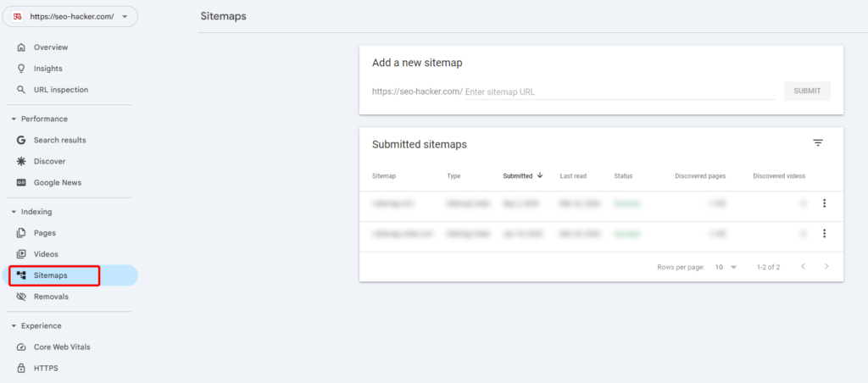Open the seo-hacker.com property selector dropdown

[70, 17]
